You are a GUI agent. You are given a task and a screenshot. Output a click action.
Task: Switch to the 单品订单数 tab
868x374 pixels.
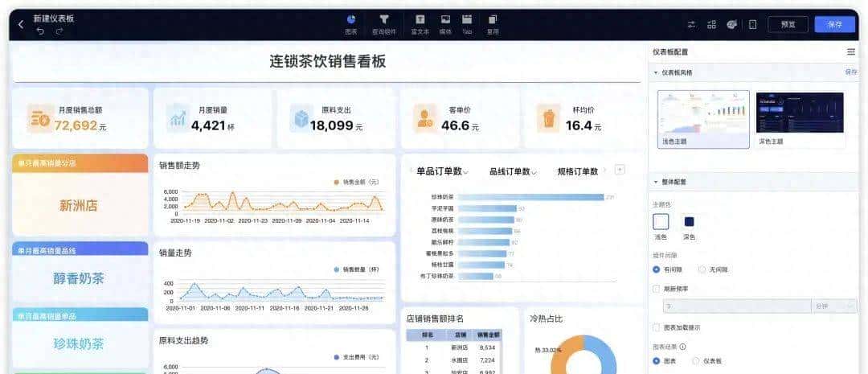439,172
